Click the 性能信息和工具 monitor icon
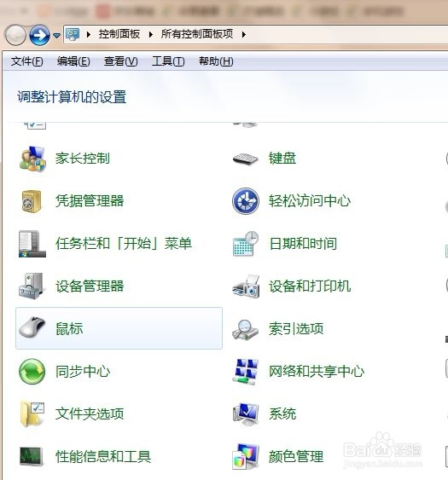This screenshot has height=480, width=448. coord(32,456)
